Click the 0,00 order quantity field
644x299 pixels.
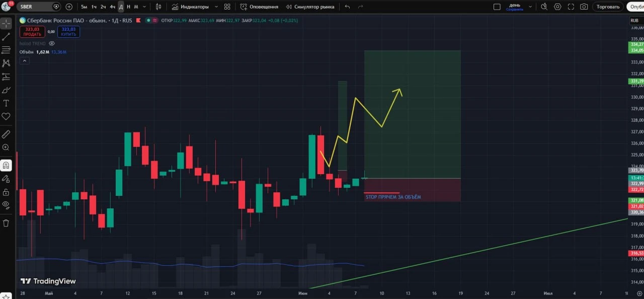point(51,32)
